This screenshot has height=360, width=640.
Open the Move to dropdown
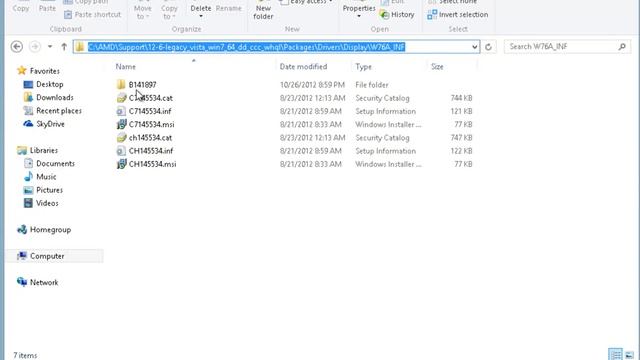pyautogui.click(x=142, y=12)
